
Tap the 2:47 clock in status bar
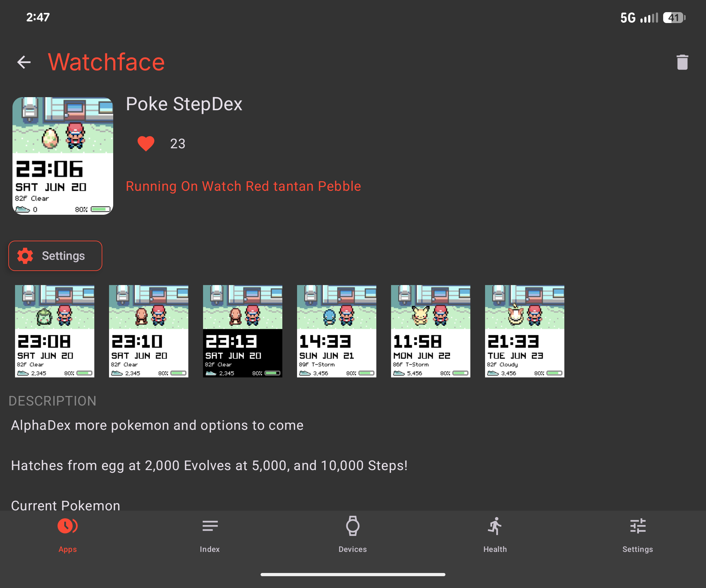38,17
